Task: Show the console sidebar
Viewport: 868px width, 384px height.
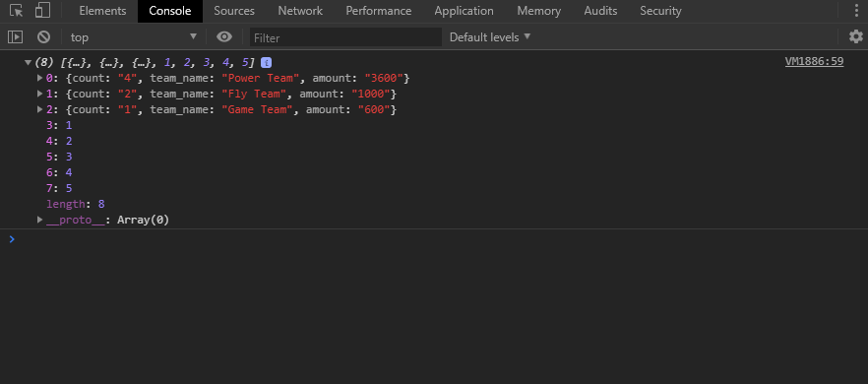Action: coord(15,37)
